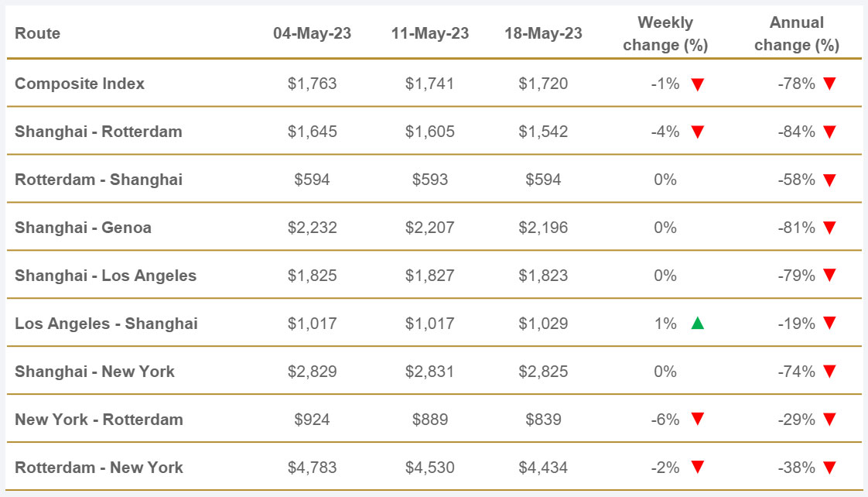Screen dimensions: 868x497
Task: Click red arrow next to Rotterdam - New York -2%
Action: point(697,468)
